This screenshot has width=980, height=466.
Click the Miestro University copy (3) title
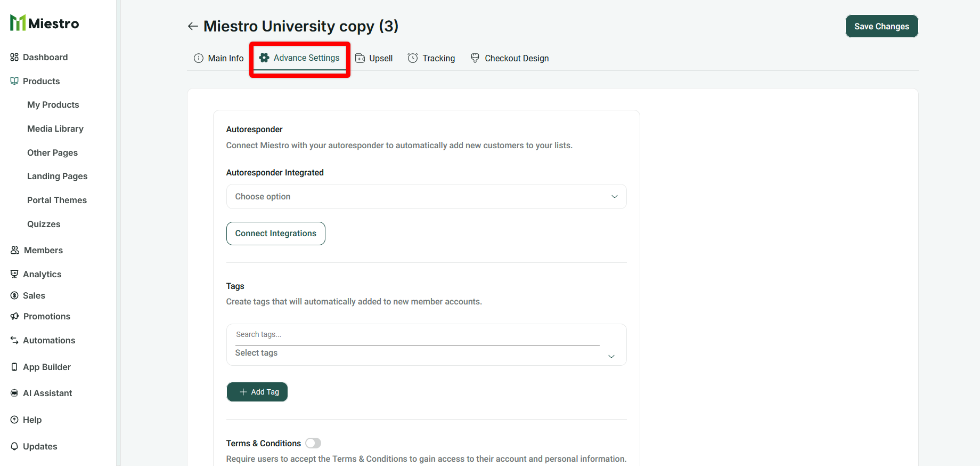pyautogui.click(x=301, y=26)
